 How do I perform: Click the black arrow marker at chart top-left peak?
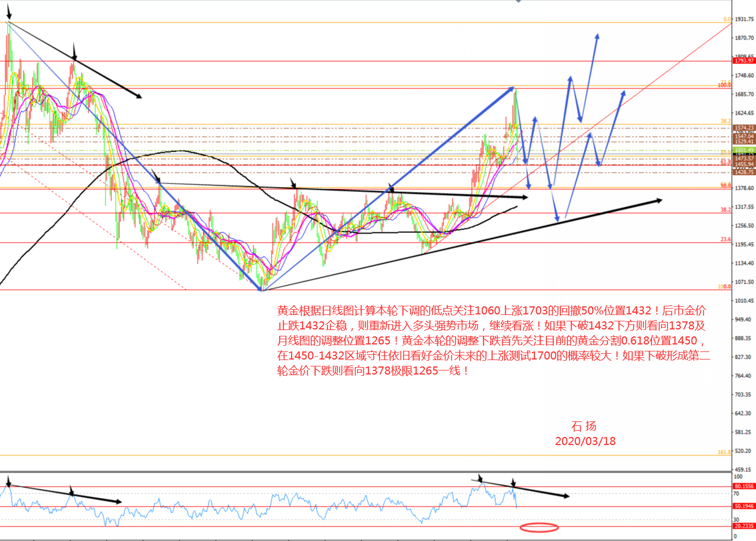(x=8, y=12)
